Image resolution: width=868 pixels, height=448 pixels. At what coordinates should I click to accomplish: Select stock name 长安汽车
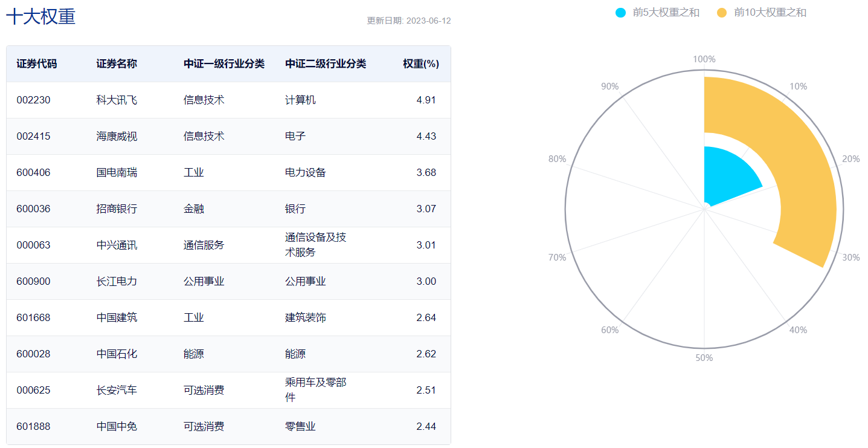[x=117, y=390]
